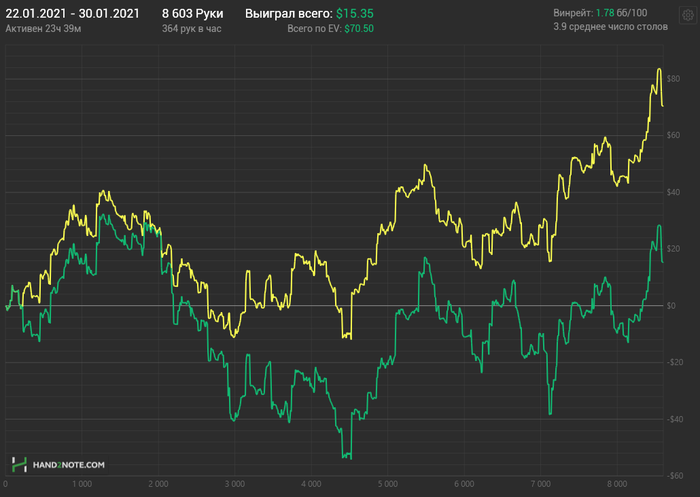Click the '364 рук в час' label
This screenshot has height=497, width=700.
[192, 29]
